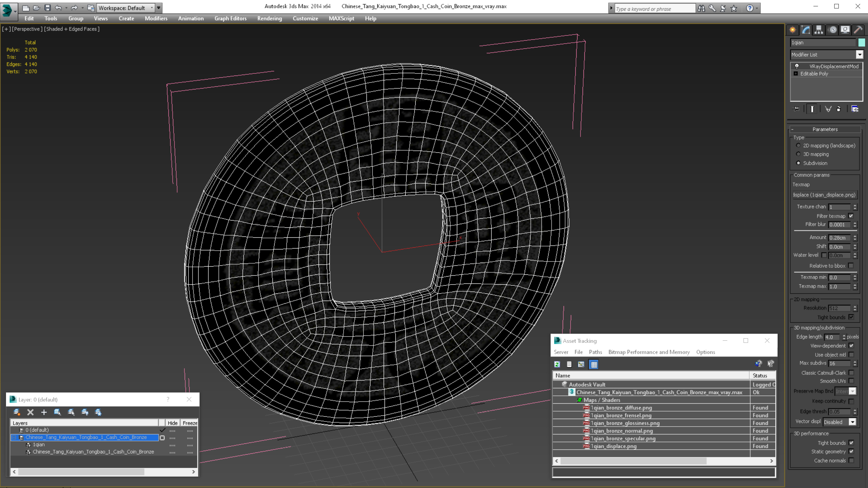Click Make Unique icon in modifier stack

click(828, 109)
